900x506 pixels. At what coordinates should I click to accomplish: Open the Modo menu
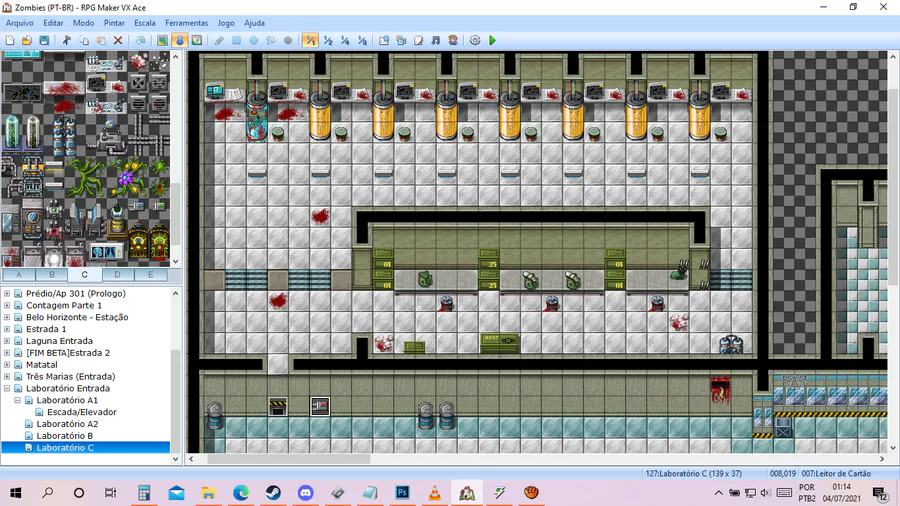click(x=83, y=23)
